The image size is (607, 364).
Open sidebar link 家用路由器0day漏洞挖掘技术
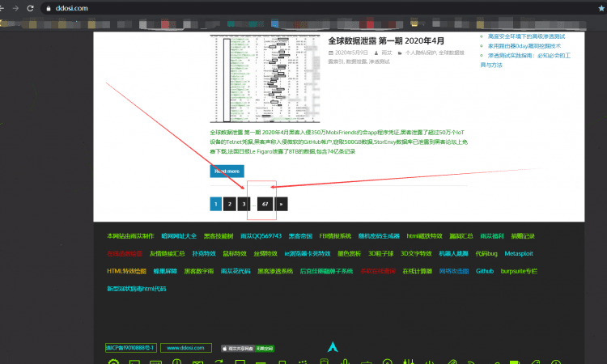(524, 46)
